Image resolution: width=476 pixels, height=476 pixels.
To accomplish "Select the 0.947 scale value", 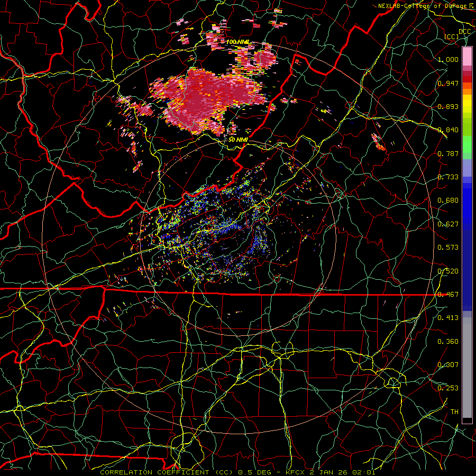I will [x=448, y=83].
